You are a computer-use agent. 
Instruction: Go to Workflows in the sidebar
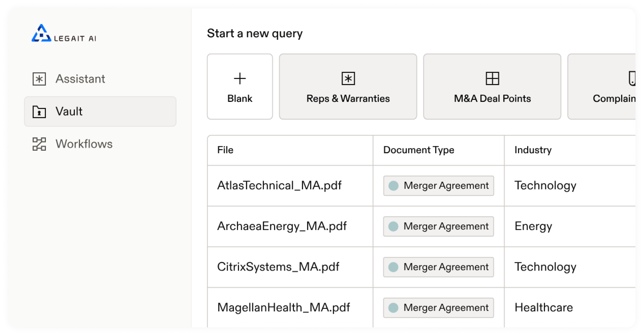[100, 144]
